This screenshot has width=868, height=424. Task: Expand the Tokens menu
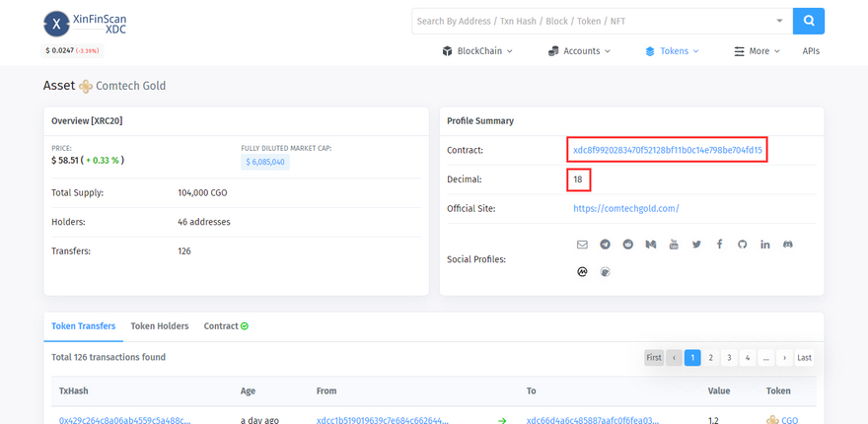tap(672, 51)
